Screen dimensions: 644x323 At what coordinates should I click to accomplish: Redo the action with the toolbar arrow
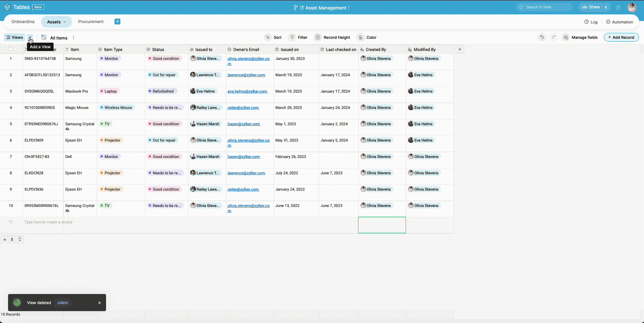tap(554, 37)
